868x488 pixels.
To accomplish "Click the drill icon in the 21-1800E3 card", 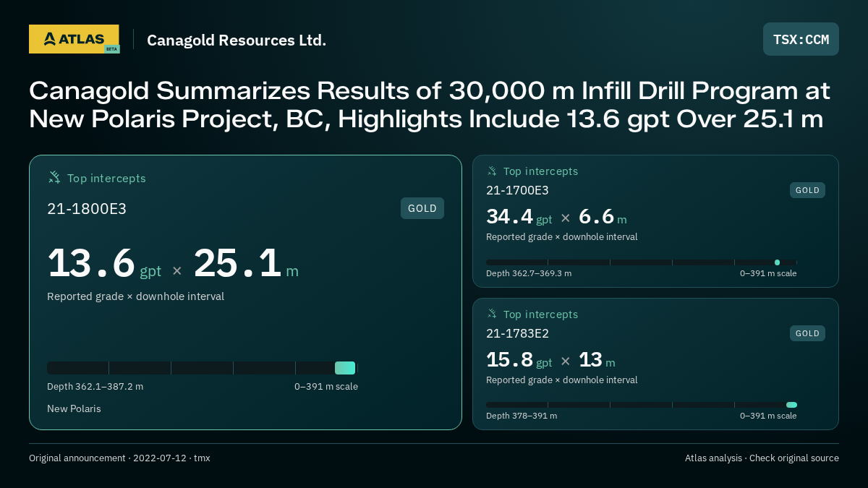I will click(x=54, y=177).
